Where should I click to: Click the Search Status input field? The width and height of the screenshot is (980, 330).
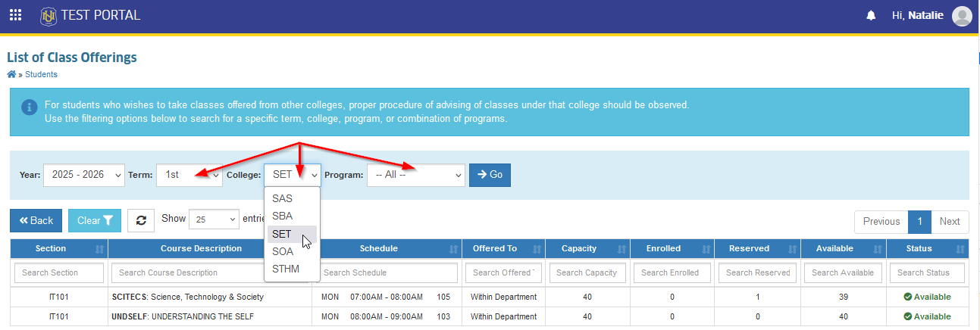(x=928, y=272)
